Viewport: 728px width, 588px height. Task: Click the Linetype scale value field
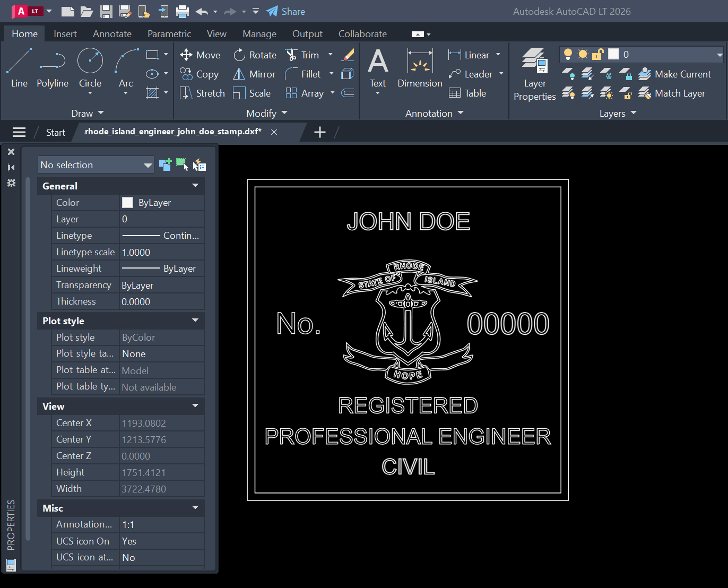[162, 252]
